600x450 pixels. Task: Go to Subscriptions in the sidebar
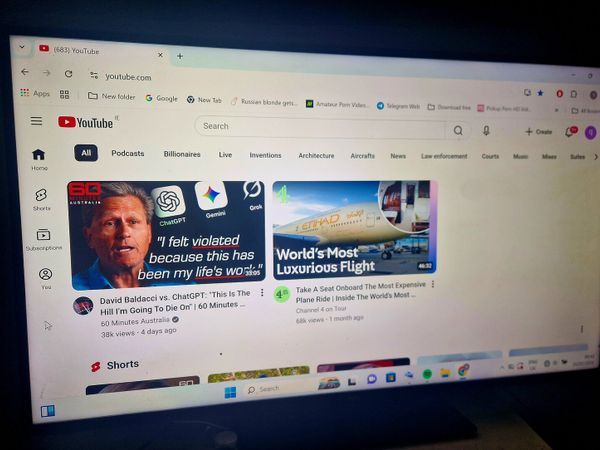point(43,239)
